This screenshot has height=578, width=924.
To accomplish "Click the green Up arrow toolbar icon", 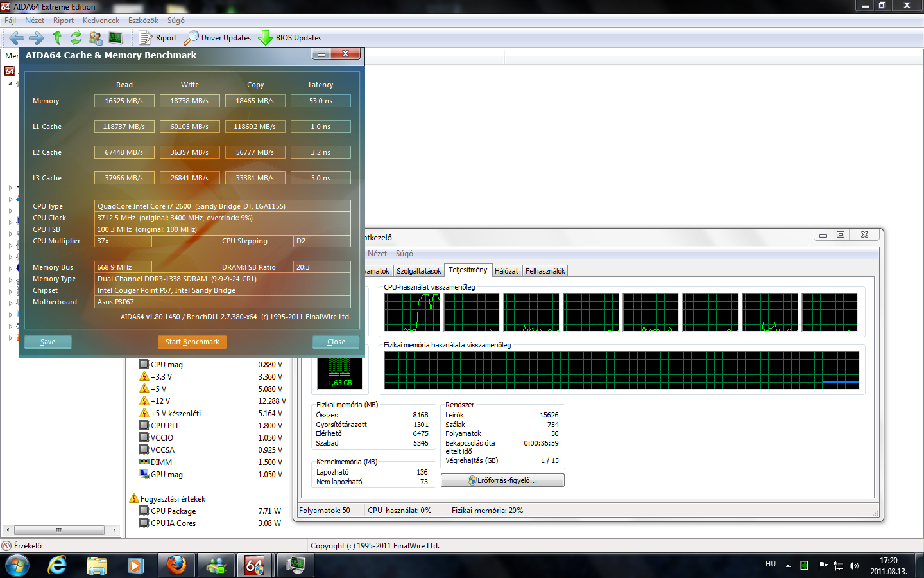I will pos(57,38).
